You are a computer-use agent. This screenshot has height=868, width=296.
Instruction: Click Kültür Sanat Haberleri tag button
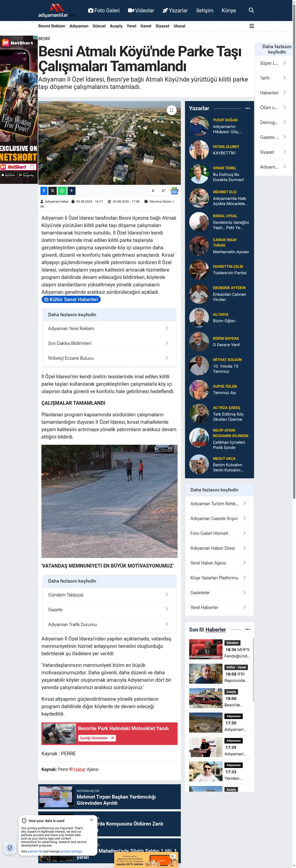[x=71, y=299]
